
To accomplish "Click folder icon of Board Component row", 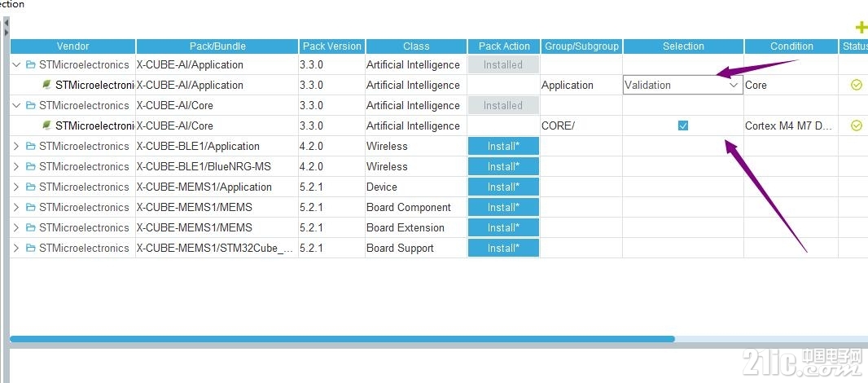I will click(30, 207).
